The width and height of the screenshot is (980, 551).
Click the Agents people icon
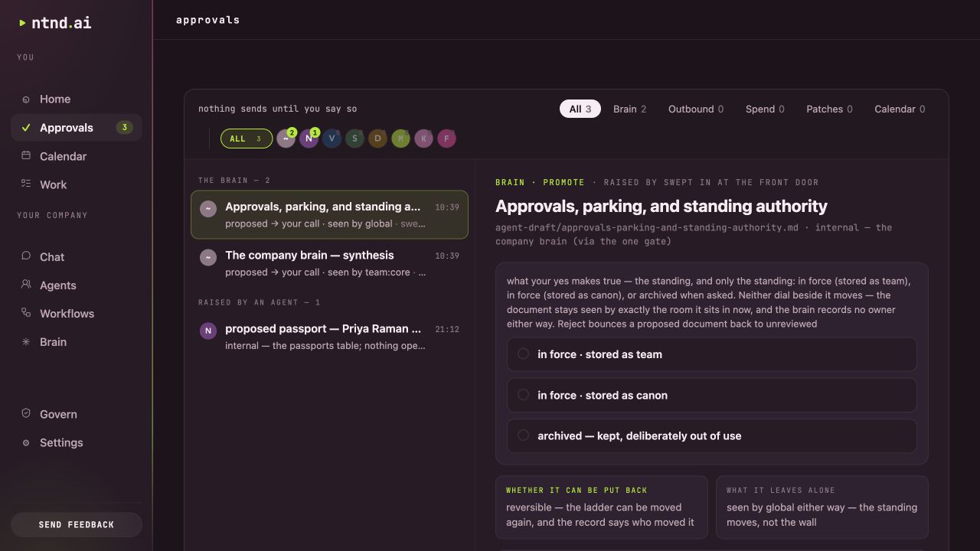click(x=26, y=285)
